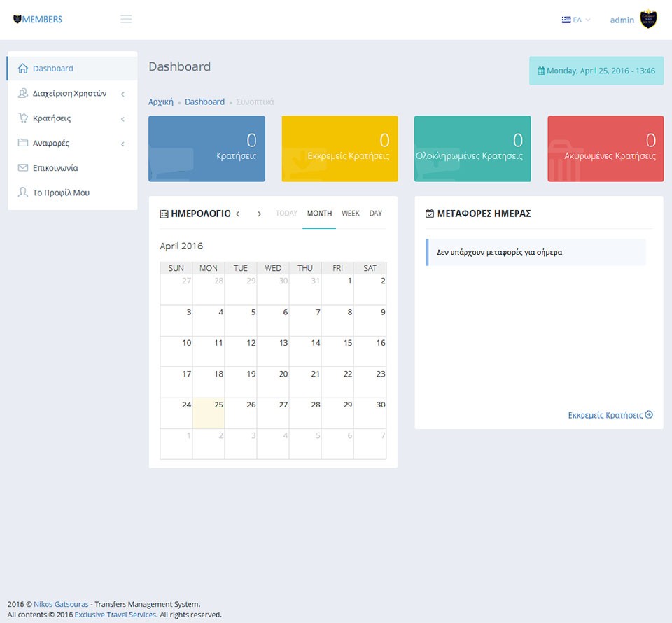The image size is (672, 623).
Task: Select April 25 highlighted calendar cell
Action: [209, 413]
